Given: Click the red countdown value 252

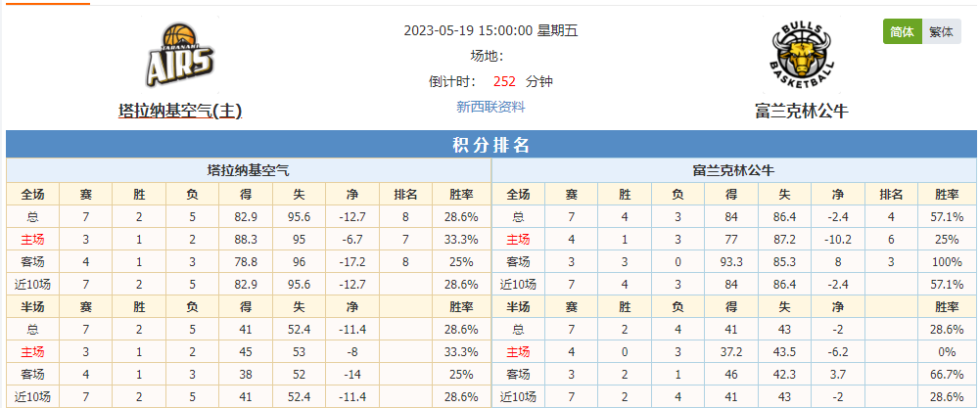Looking at the screenshot, I should pos(504,81).
